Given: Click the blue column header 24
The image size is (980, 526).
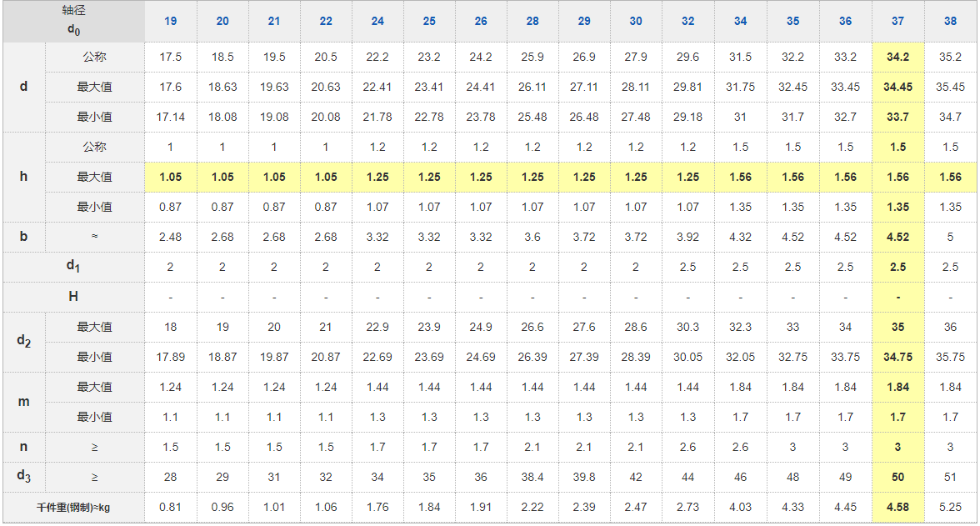Looking at the screenshot, I should point(377,21).
